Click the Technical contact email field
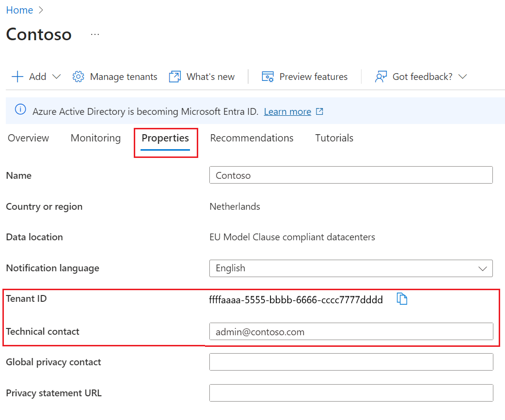505x420 pixels. tap(351, 331)
